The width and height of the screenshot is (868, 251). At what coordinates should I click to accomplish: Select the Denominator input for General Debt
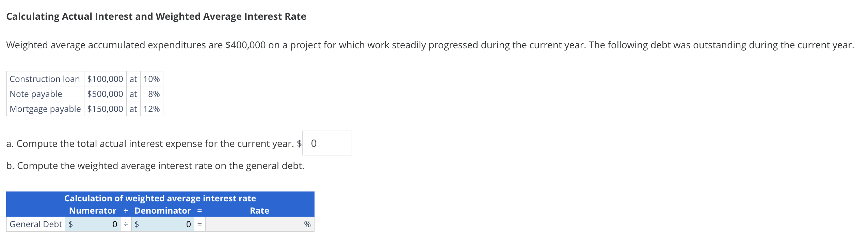pos(163,224)
